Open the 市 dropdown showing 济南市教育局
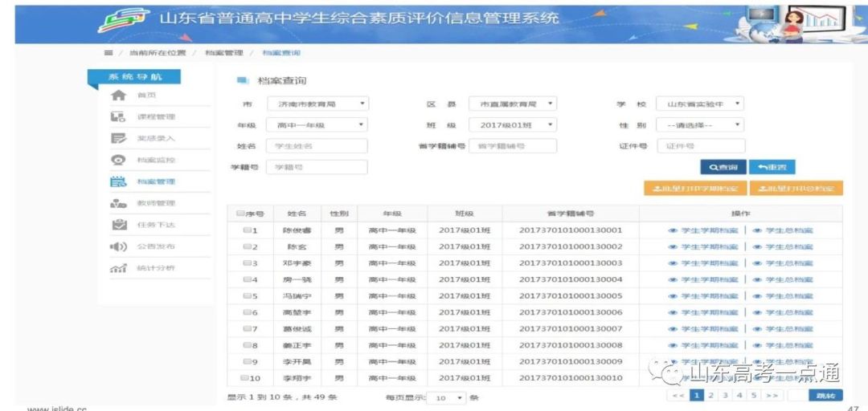Image resolution: width=868 pixels, height=411 pixels. pyautogui.click(x=317, y=104)
